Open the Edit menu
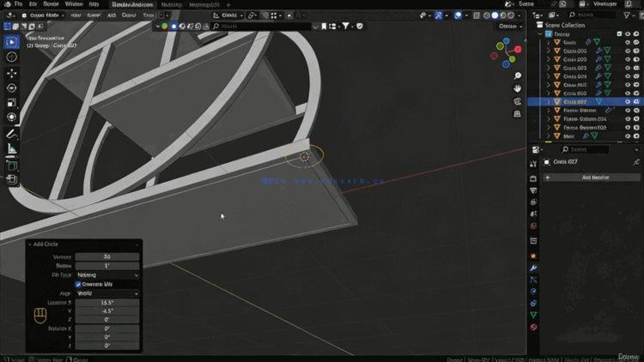This screenshot has height=362, width=644. tap(33, 4)
